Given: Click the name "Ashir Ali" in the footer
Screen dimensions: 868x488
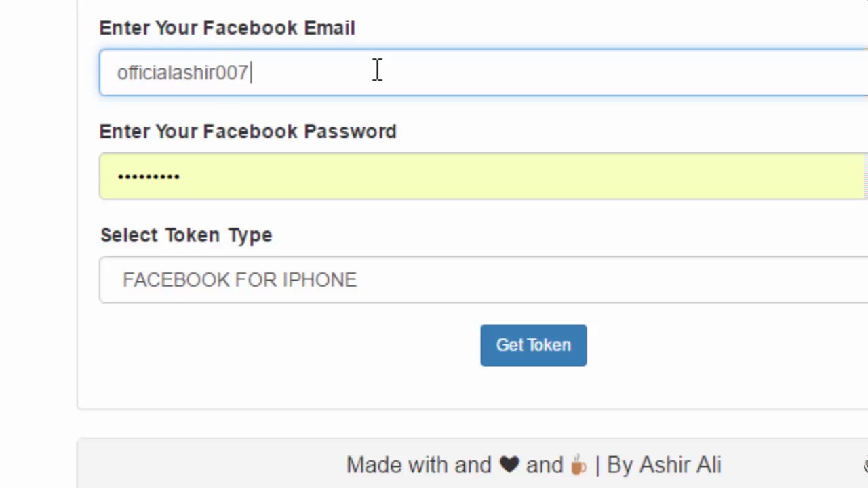Looking at the screenshot, I should coord(680,465).
